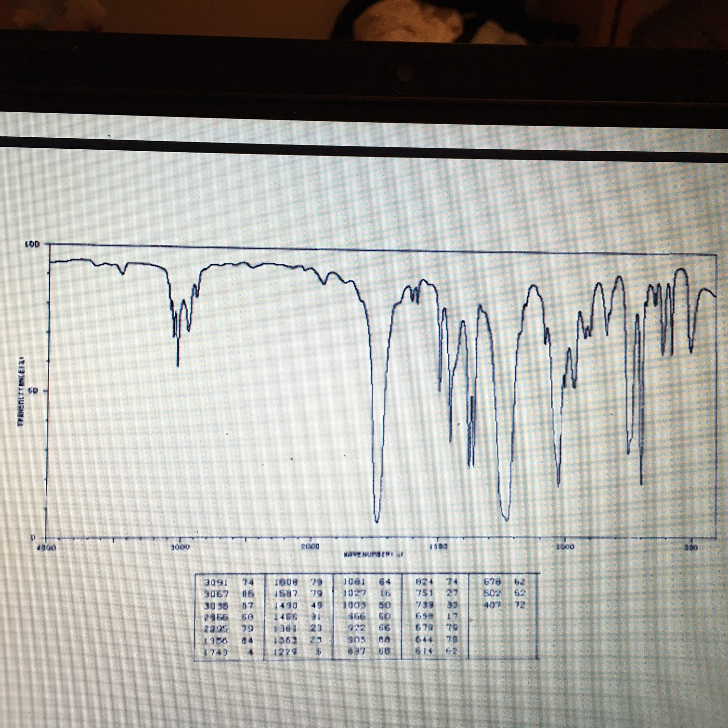Select the 2000 wavenumber axis label
728x728 pixels.
311,546
